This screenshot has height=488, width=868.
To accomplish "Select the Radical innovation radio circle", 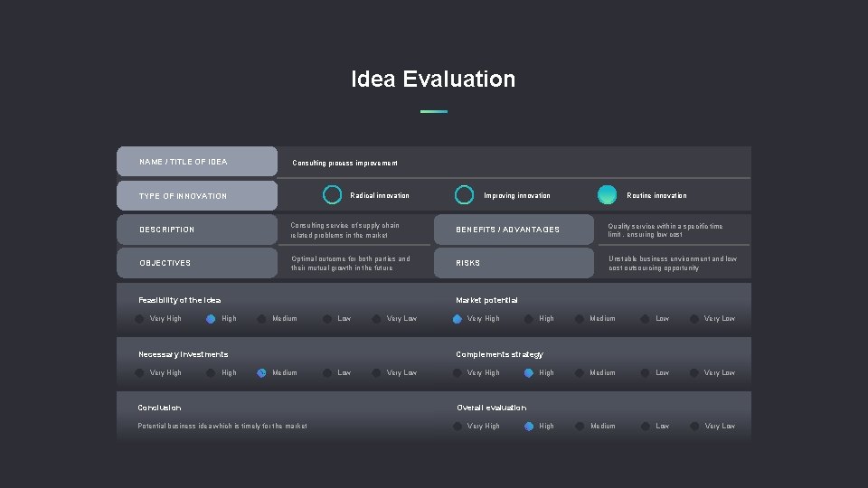I will 332,195.
